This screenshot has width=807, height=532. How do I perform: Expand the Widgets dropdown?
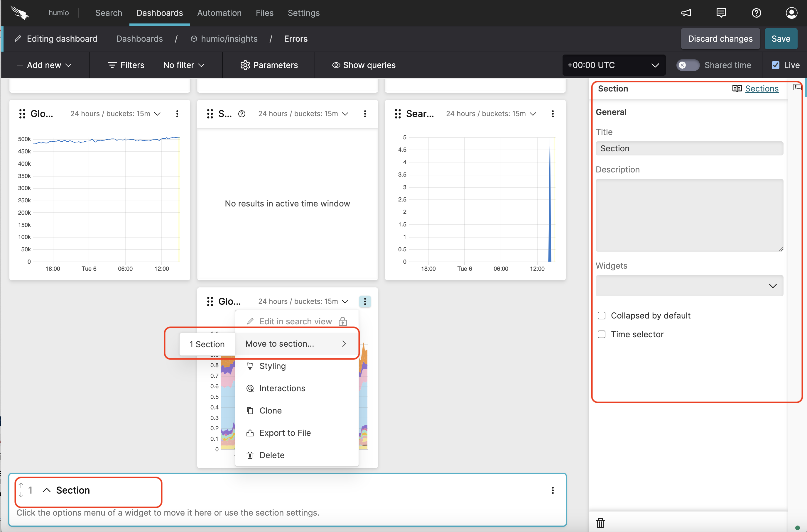coord(689,286)
